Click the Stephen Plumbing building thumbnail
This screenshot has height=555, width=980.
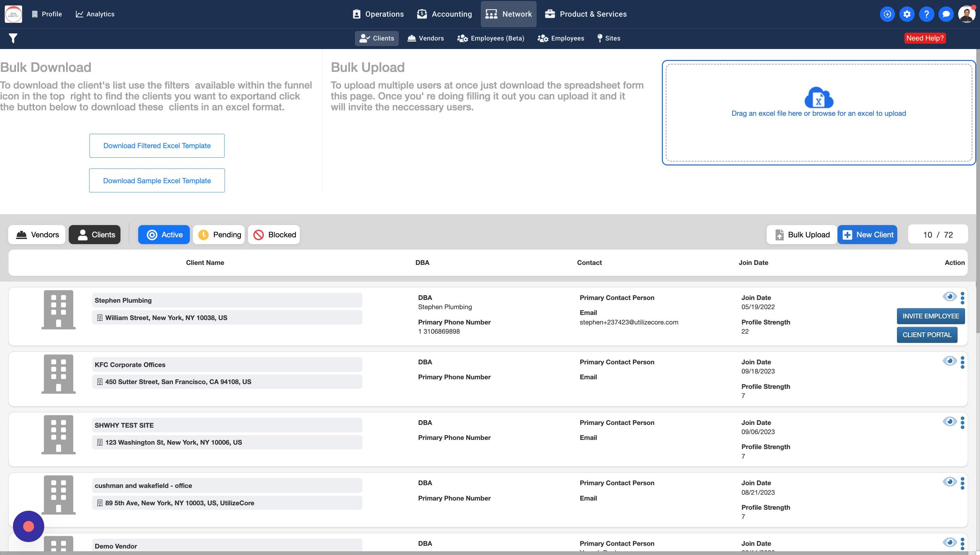coord(58,310)
